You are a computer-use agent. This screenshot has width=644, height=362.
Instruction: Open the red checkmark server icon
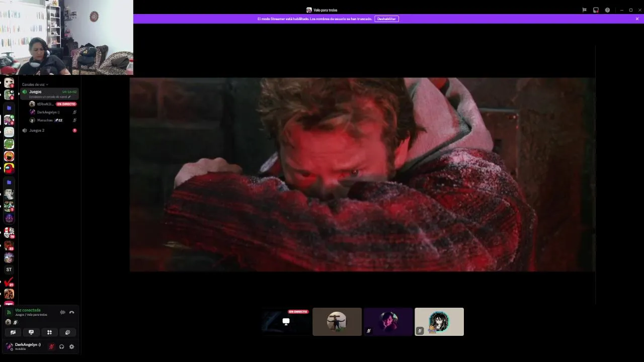click(9, 282)
